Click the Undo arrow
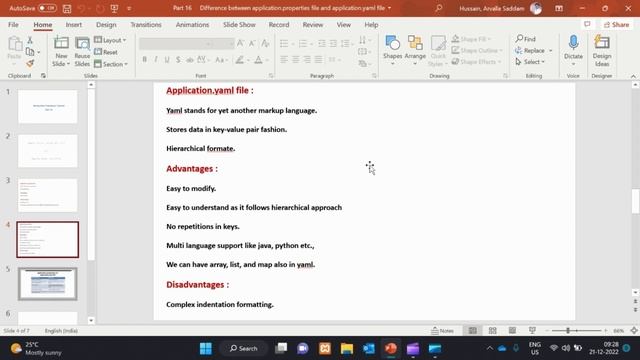Image resolution: width=640 pixels, height=360 pixels. [81, 8]
